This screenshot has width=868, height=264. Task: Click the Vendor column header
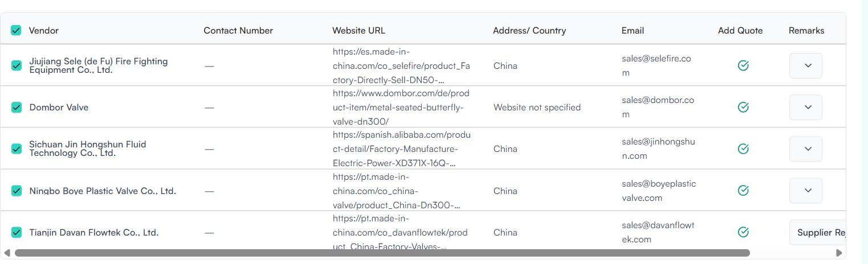pos(44,31)
